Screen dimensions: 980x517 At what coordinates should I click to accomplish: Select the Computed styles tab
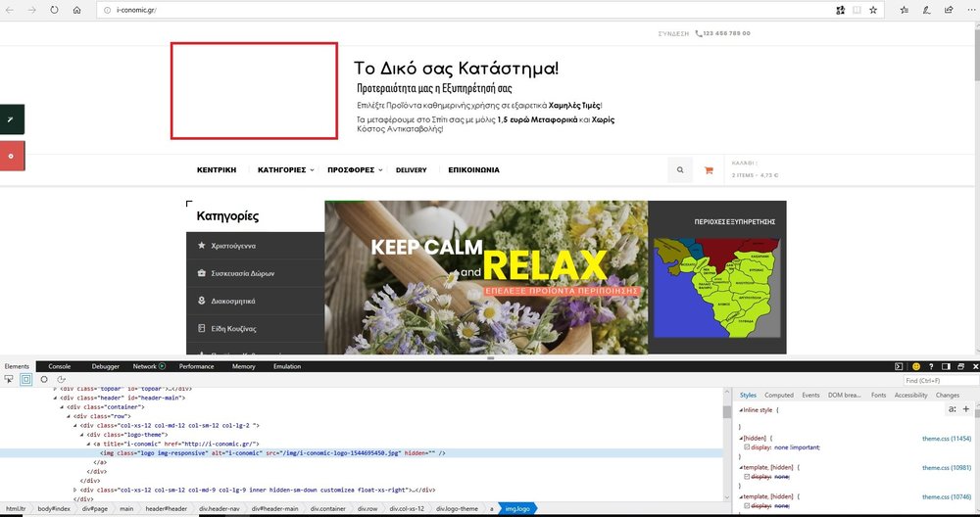point(779,396)
